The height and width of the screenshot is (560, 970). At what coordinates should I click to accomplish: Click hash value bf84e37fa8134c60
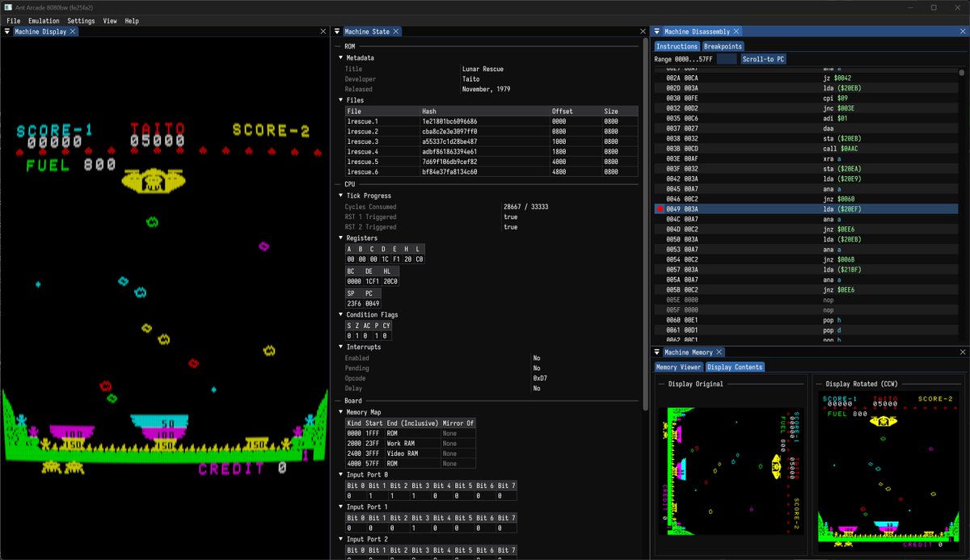tap(449, 171)
